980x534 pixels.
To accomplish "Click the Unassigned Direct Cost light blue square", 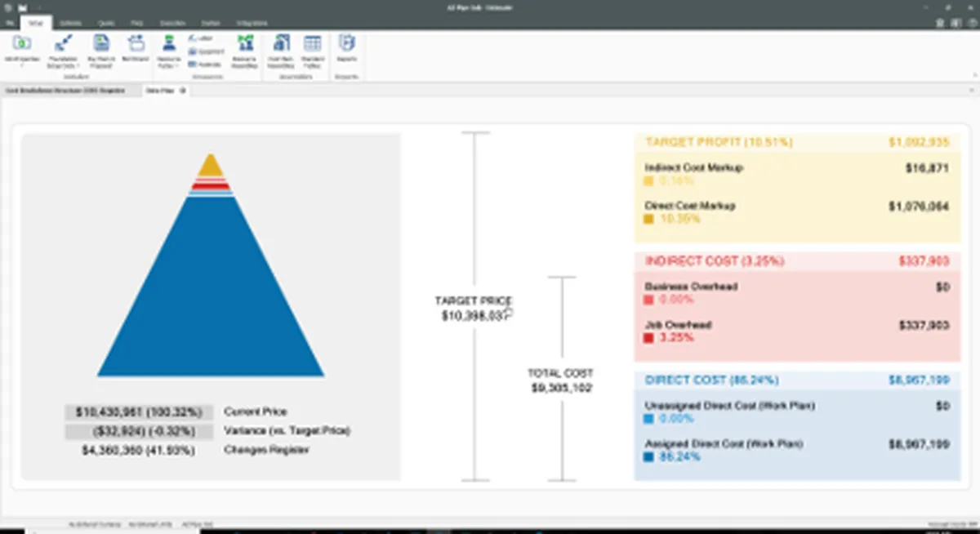I will [649, 419].
